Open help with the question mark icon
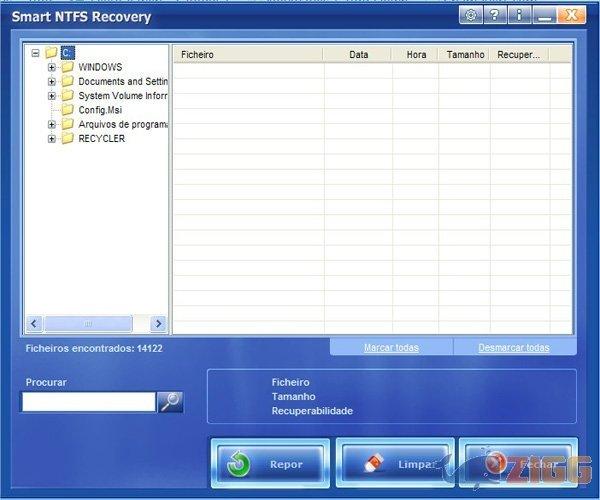The width and height of the screenshot is (600, 500). point(495,15)
